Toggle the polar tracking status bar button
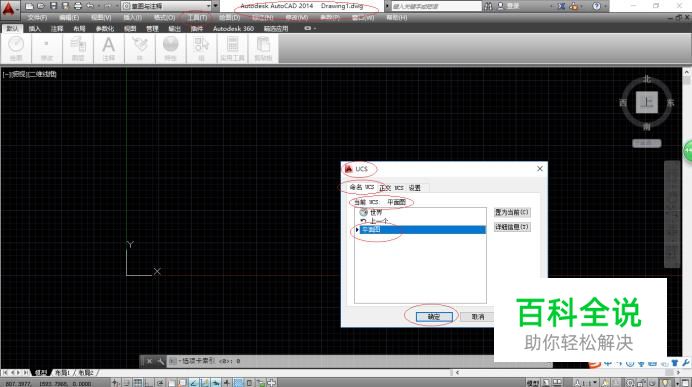The width and height of the screenshot is (692, 387). click(160, 383)
